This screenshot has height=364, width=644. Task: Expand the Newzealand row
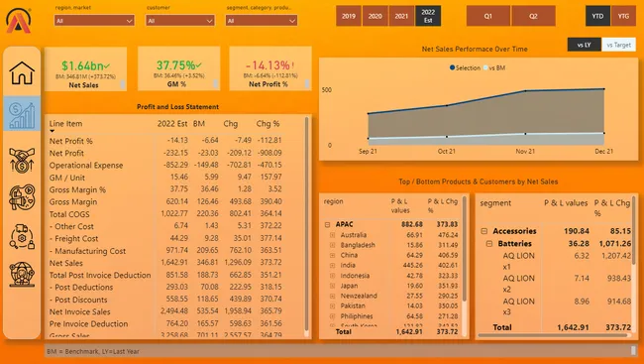pos(332,296)
